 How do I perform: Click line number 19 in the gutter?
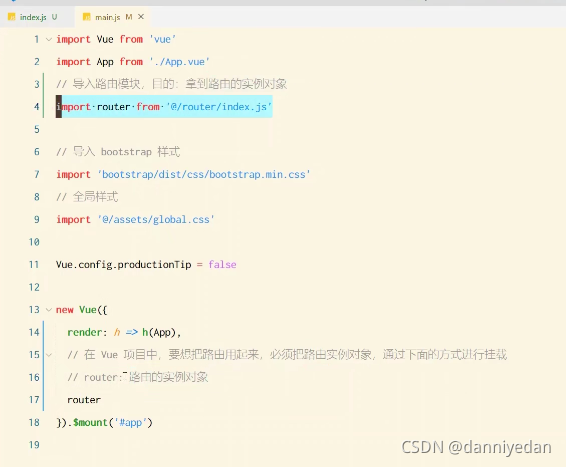pyautogui.click(x=34, y=445)
